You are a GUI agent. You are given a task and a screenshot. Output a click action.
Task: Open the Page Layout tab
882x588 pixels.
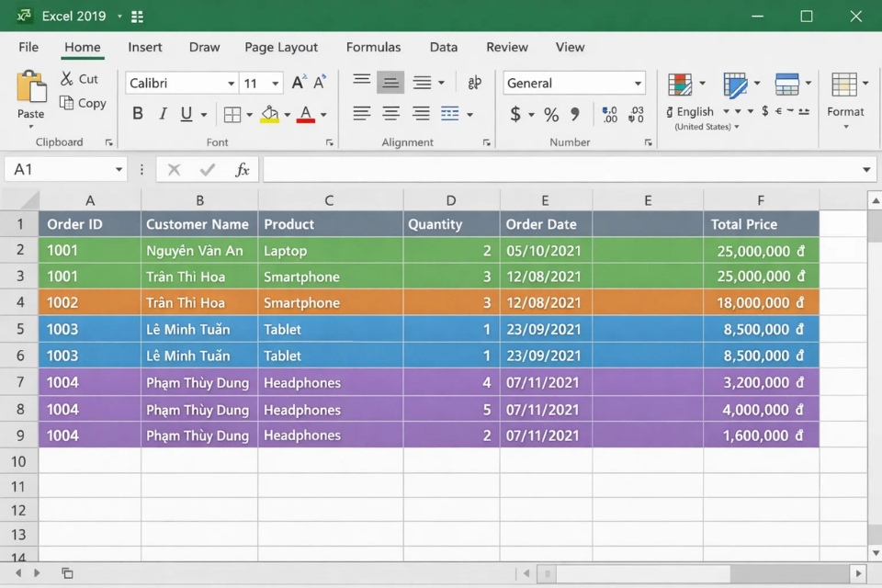click(x=281, y=47)
